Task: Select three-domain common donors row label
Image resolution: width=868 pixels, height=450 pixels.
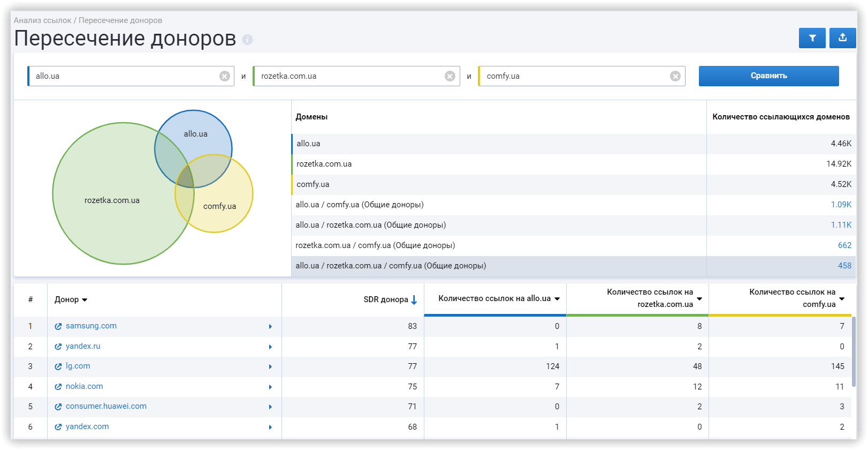Action: (x=391, y=266)
